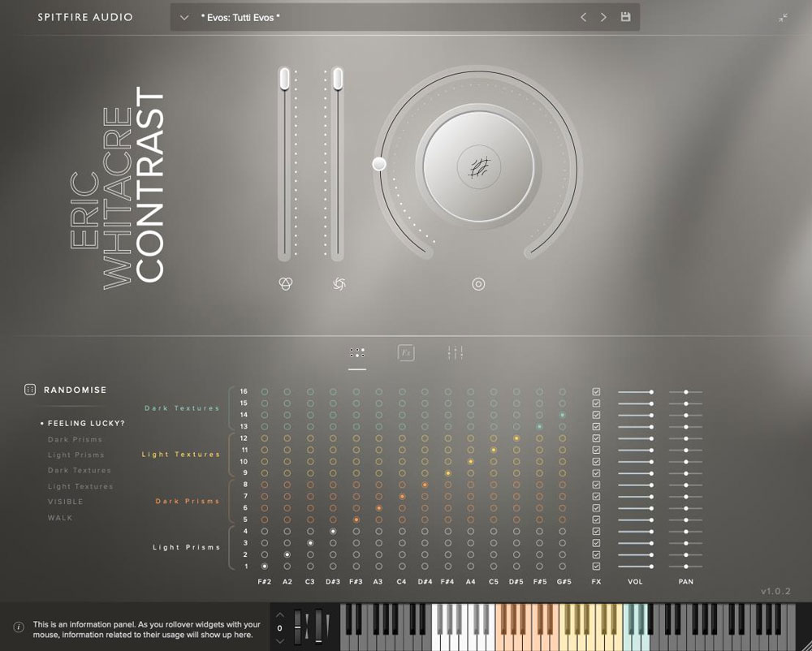
Task: Select grid peg row 3 column C3
Action: click(x=310, y=543)
